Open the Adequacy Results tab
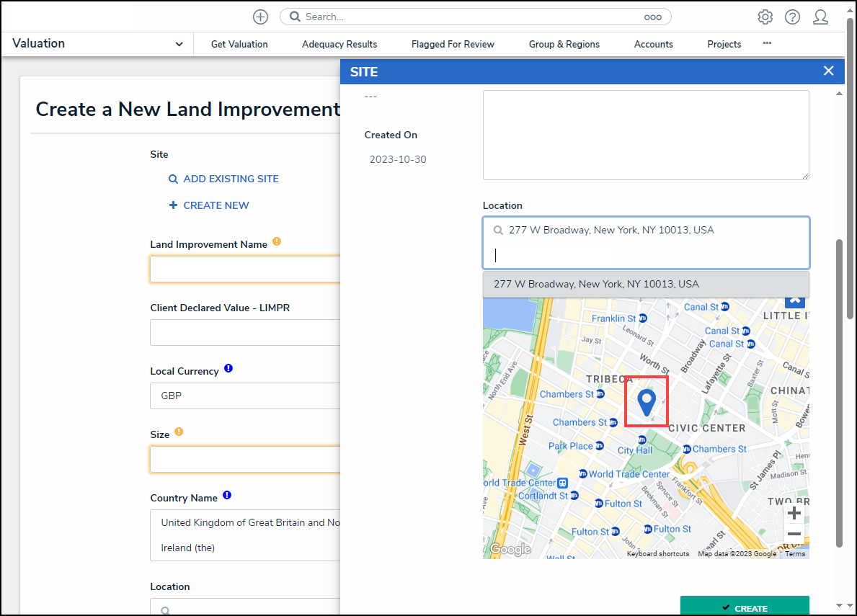This screenshot has width=857, height=616. [339, 44]
